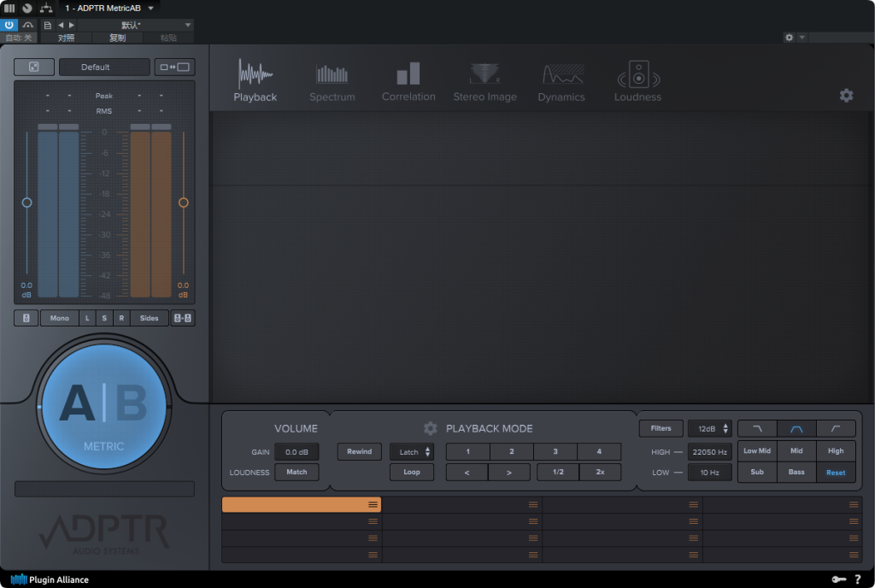Go to previous preset arrow
This screenshot has width=875, height=588.
click(x=61, y=25)
